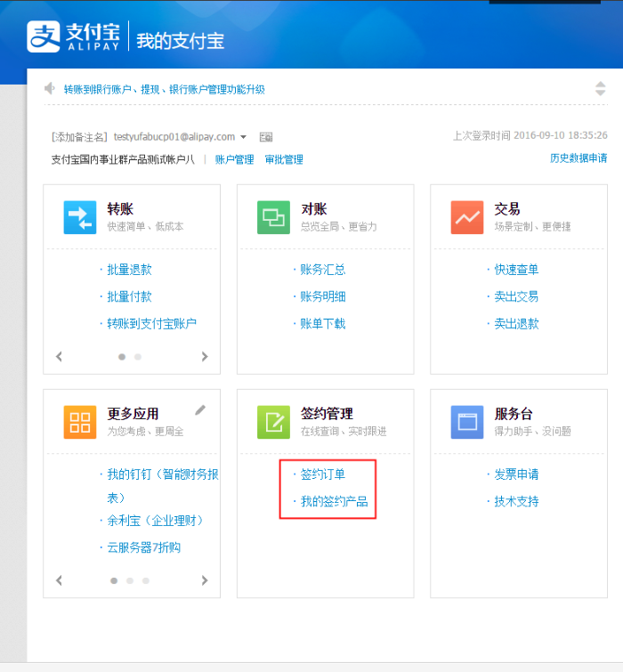Screen dimensions: 623x672
Task: Click the last login time text
Action: coord(530,135)
